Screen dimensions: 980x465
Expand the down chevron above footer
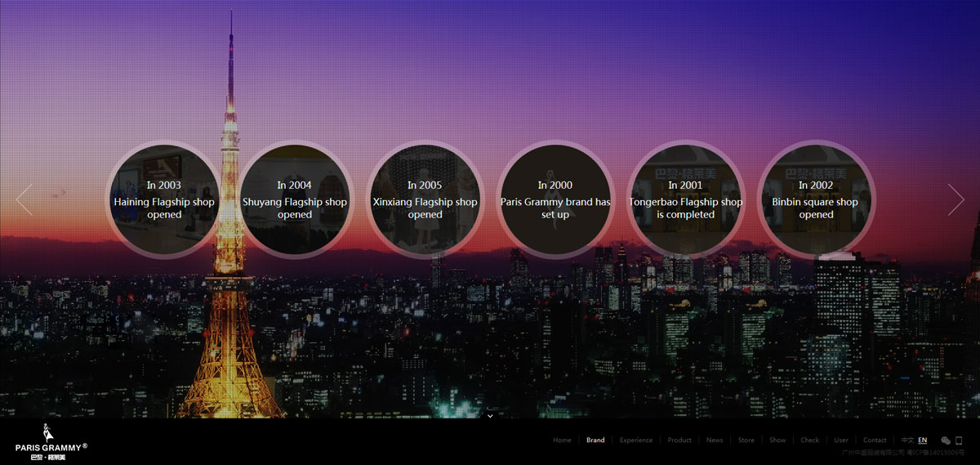(490, 415)
